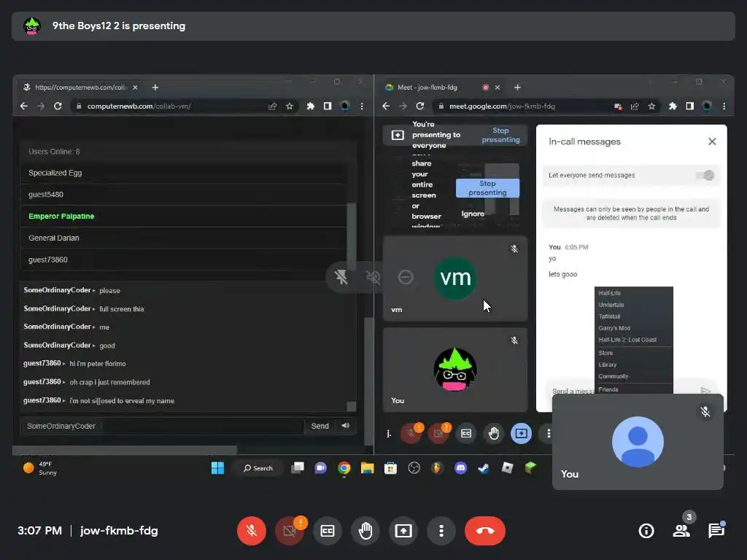Click remove icon on vm tile overlay
This screenshot has width=747, height=560.
tap(406, 277)
